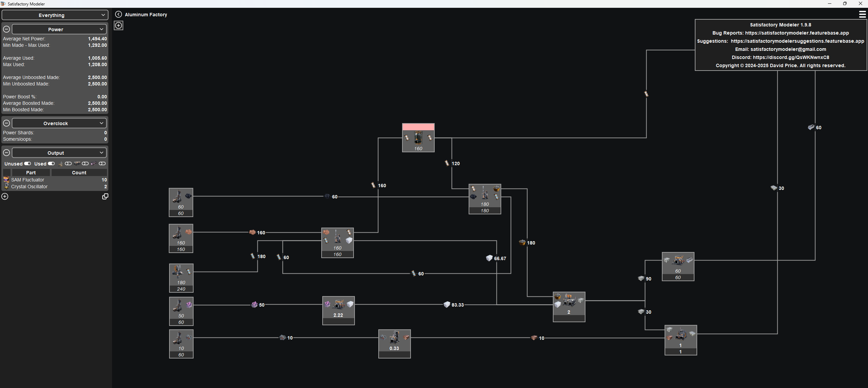
Task: Click the copper ore flow label 10
Action: [x=290, y=338]
